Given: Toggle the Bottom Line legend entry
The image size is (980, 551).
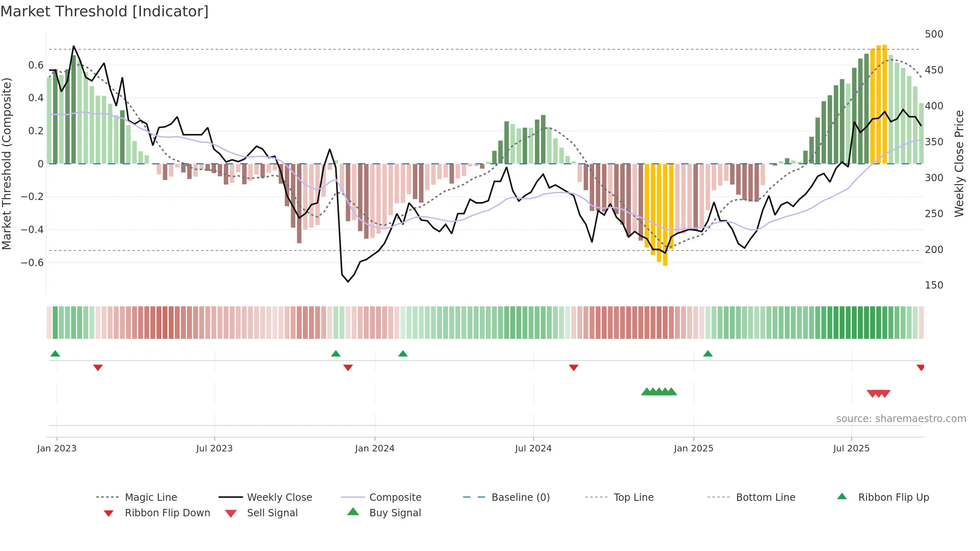Looking at the screenshot, I should pyautogui.click(x=751, y=497).
